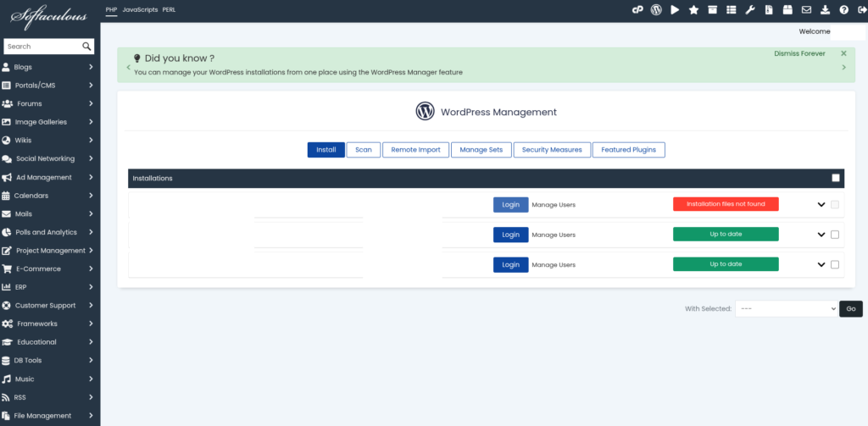Click the lightbulb icon in Did you know
Image resolution: width=868 pixels, height=426 pixels.
(137, 58)
